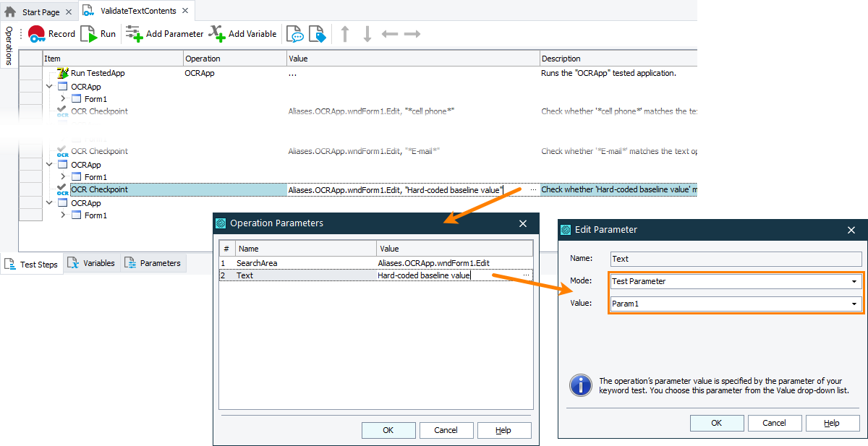The width and height of the screenshot is (868, 446).
Task: Click Help in Edit Parameter dialog
Action: (833, 423)
